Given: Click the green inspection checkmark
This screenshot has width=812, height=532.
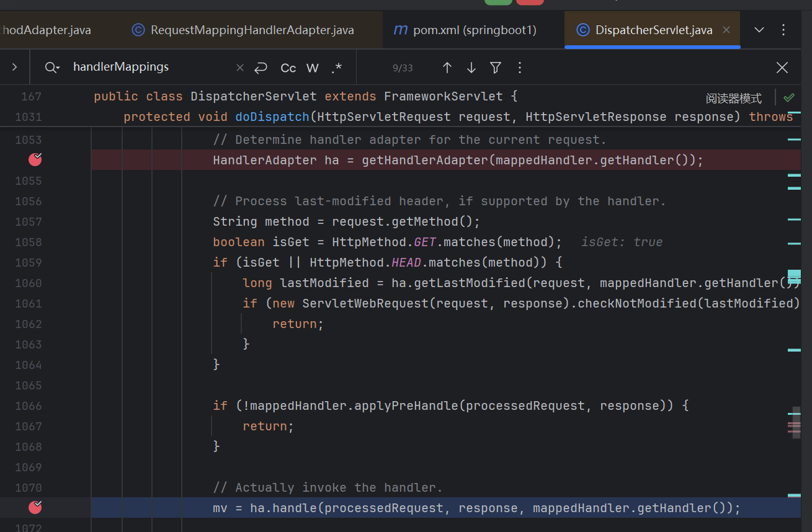Looking at the screenshot, I should point(789,97).
